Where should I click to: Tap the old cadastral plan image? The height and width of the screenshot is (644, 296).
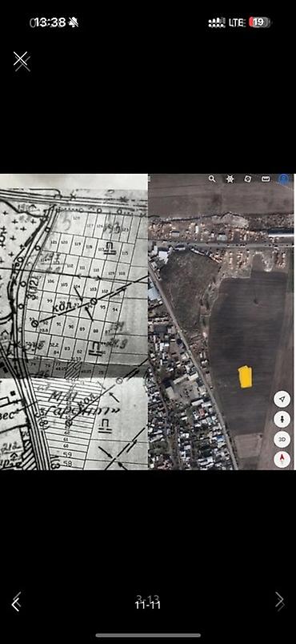point(74,322)
